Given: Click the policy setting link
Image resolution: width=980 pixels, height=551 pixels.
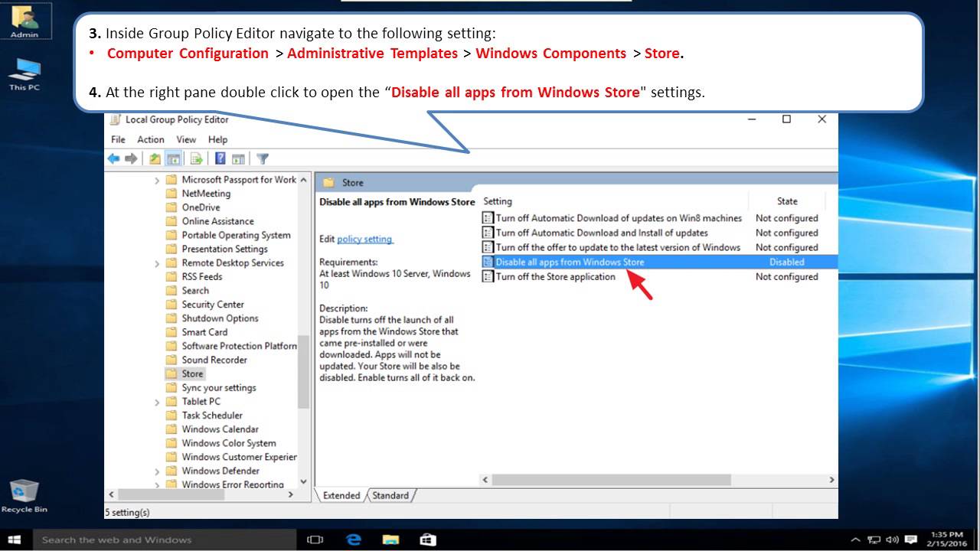Looking at the screenshot, I should click(364, 239).
